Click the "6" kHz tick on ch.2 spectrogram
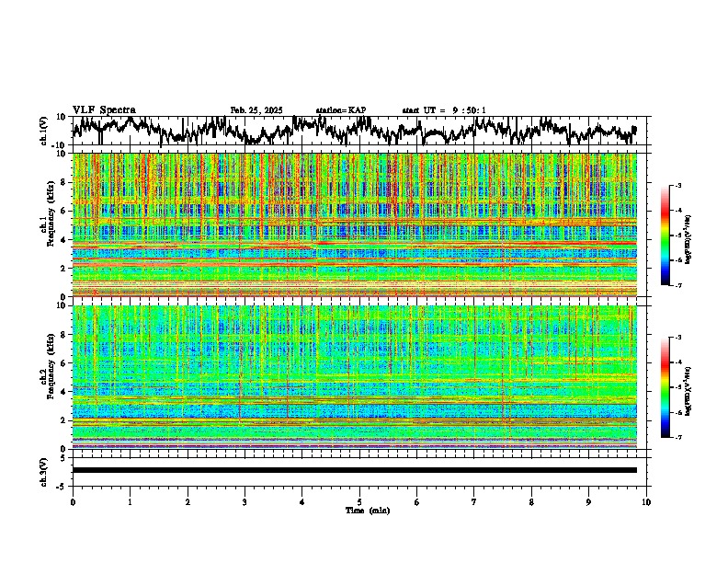Screen dimensions: 728x563 (64, 363)
